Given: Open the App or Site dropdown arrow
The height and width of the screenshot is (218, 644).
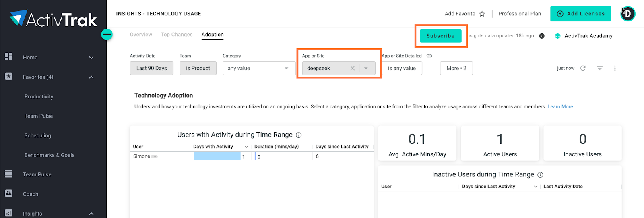Looking at the screenshot, I should tap(366, 68).
